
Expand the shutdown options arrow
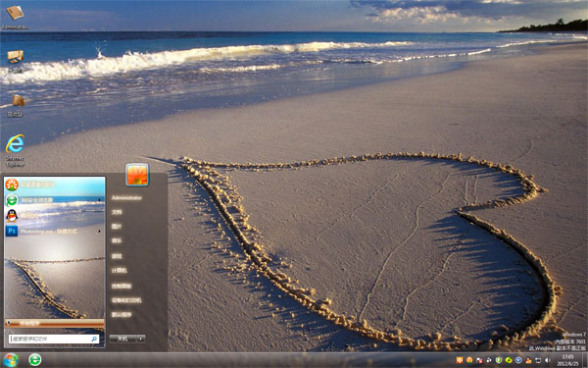[141, 339]
